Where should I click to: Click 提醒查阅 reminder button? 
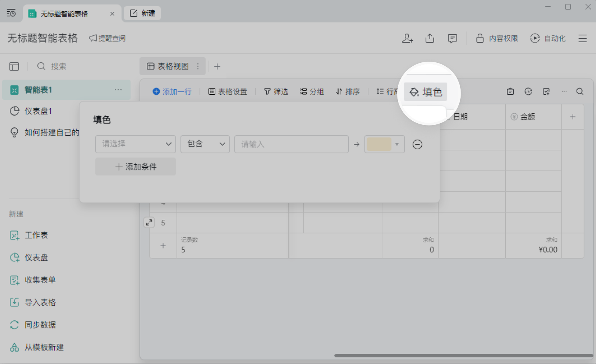(107, 38)
